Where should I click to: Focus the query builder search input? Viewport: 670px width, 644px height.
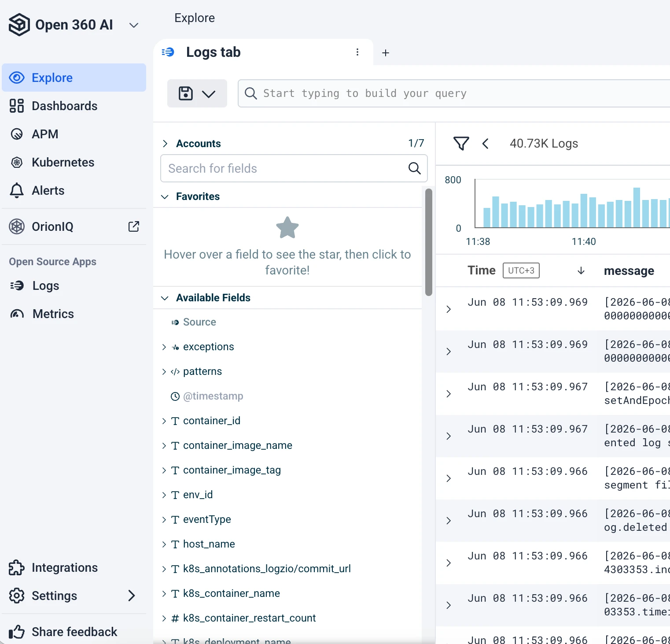pyautogui.click(x=453, y=93)
